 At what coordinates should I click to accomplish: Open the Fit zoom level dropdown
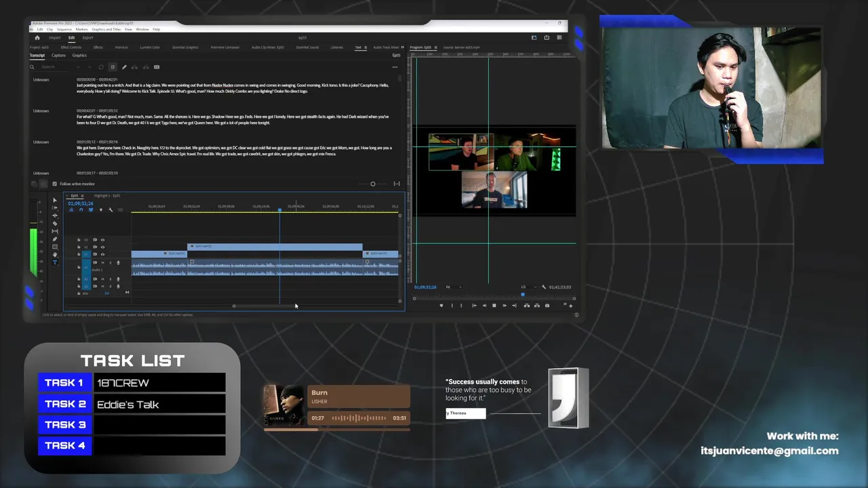point(454,287)
